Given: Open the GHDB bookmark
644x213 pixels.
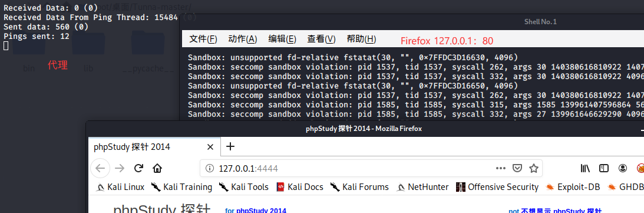Looking at the screenshot, I should click(626, 187).
